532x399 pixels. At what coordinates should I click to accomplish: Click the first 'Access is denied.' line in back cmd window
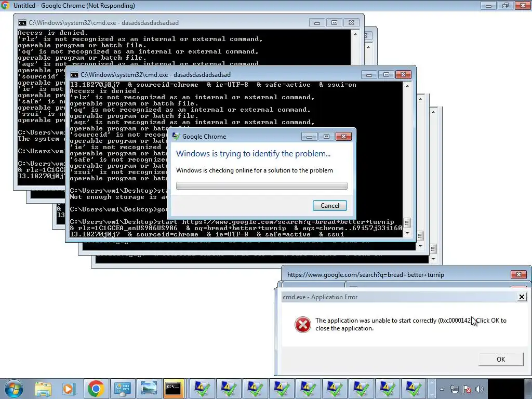pyautogui.click(x=53, y=33)
